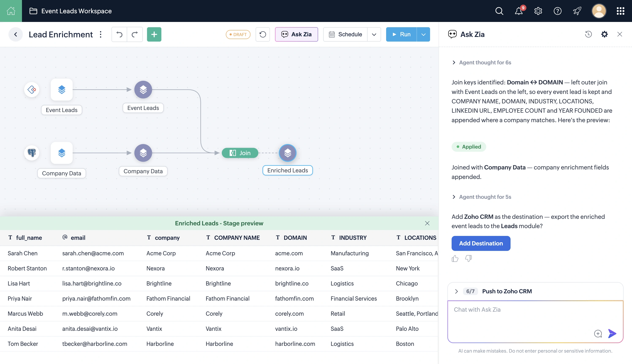Expand 'Agent thought for 5s'
Screen dimensions: 632x364
click(x=482, y=197)
